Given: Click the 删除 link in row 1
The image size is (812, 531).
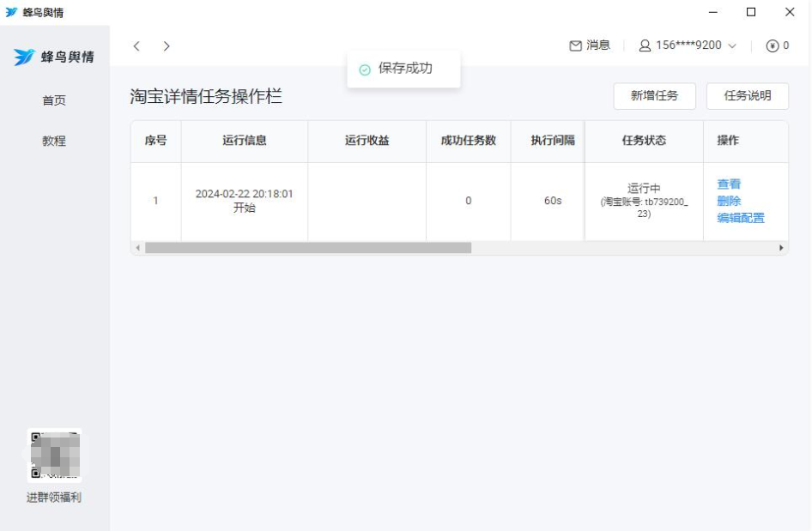Looking at the screenshot, I should coord(729,201).
